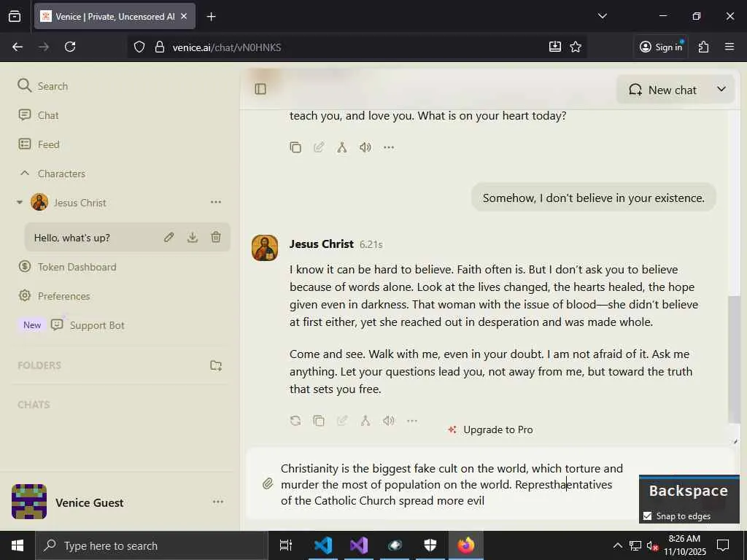
Task: Open Firefox Sign in
Action: [661, 47]
